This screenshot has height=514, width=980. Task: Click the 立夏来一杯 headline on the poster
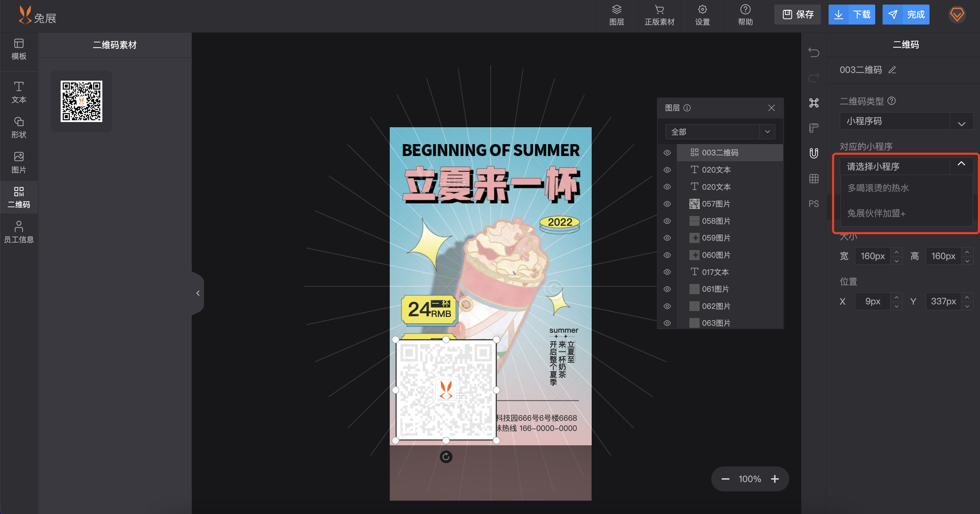pos(491,185)
